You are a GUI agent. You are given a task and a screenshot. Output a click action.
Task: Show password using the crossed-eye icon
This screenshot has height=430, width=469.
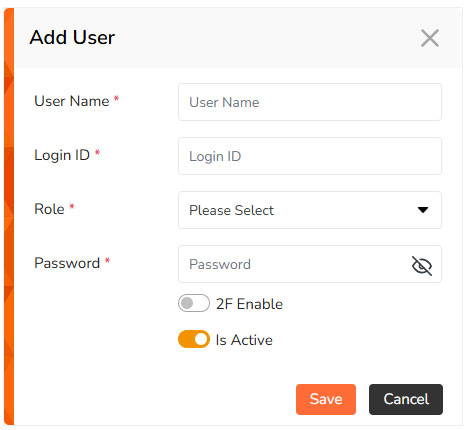[422, 266]
